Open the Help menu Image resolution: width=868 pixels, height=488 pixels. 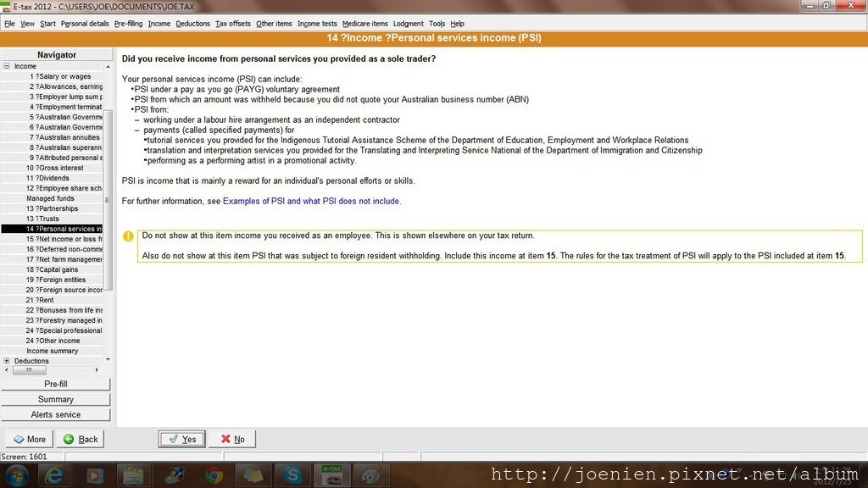click(x=457, y=24)
